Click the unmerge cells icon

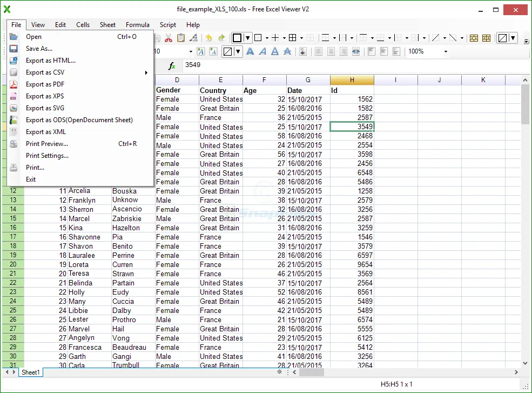487,38
